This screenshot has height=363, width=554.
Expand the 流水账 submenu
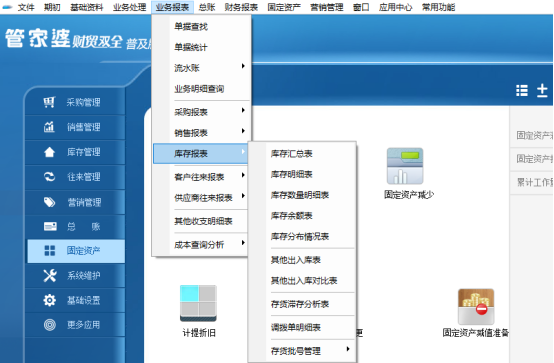pos(201,68)
